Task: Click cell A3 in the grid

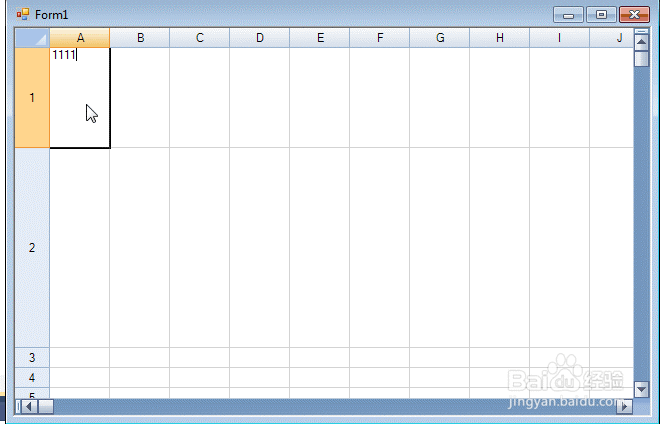Action: (80, 358)
